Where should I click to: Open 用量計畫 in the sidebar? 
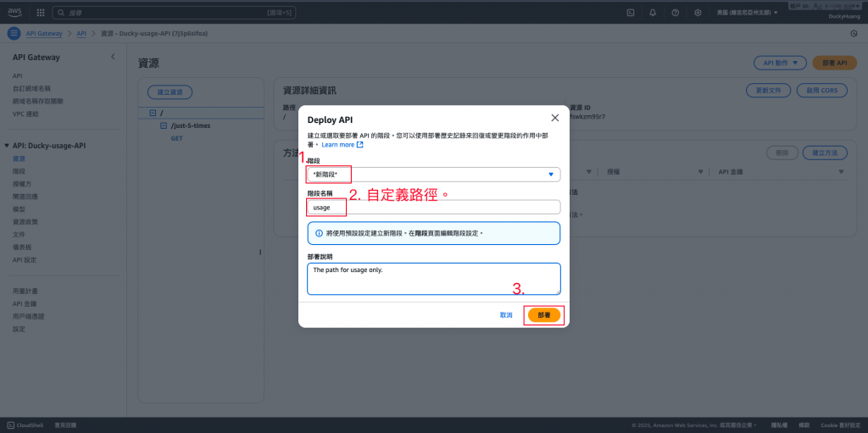(25, 291)
